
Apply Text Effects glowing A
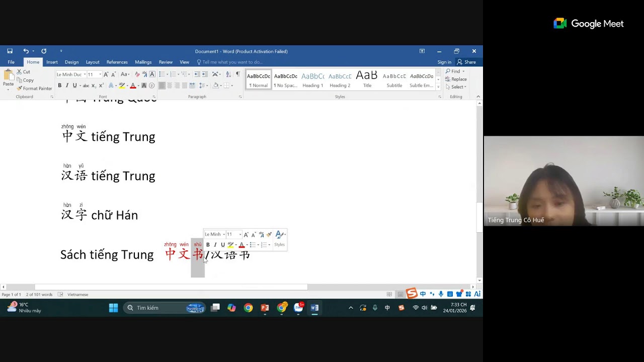pyautogui.click(x=111, y=85)
